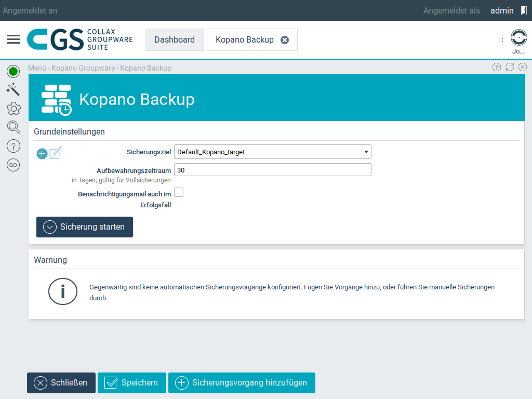This screenshot has width=532, height=399.
Task: Open page help icon near breadcrumb
Action: (496, 67)
